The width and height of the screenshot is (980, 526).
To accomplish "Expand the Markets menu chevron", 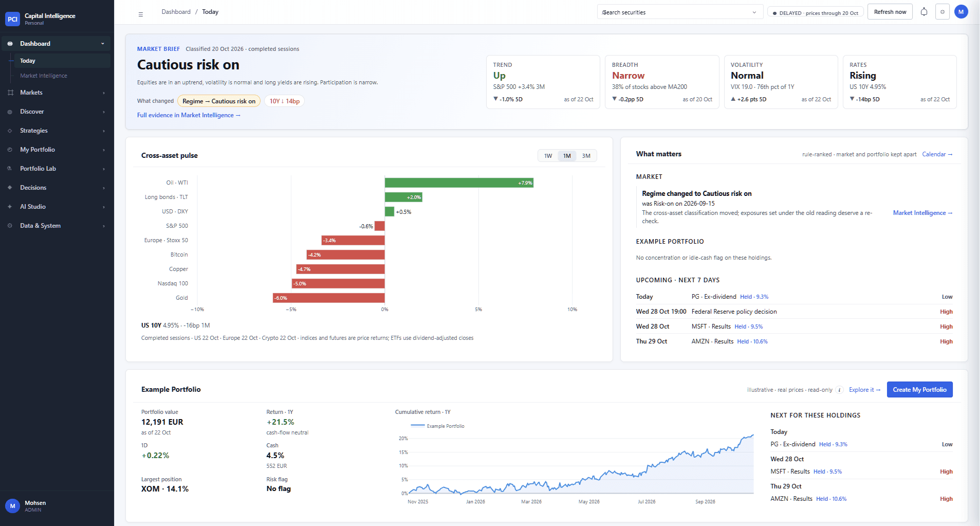I will [x=104, y=93].
